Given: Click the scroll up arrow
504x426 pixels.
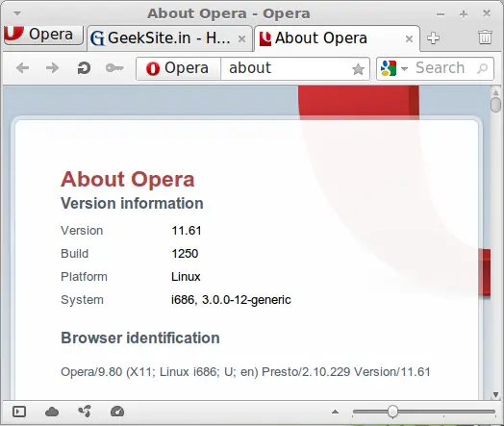Looking at the screenshot, I should coord(496,93).
